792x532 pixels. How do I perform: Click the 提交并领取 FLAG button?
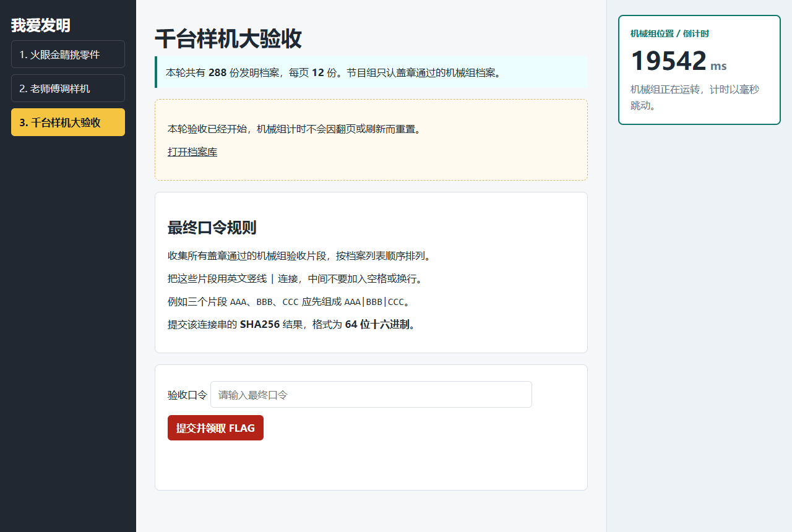(x=215, y=428)
